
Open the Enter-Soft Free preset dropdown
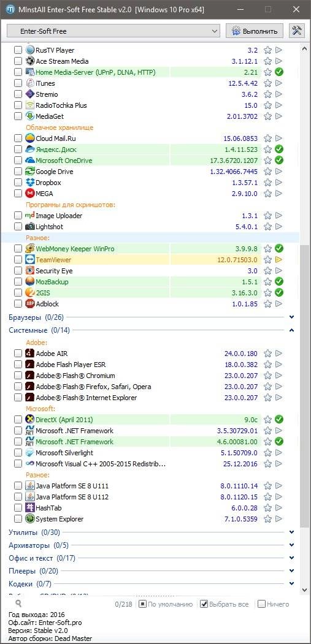click(x=113, y=31)
